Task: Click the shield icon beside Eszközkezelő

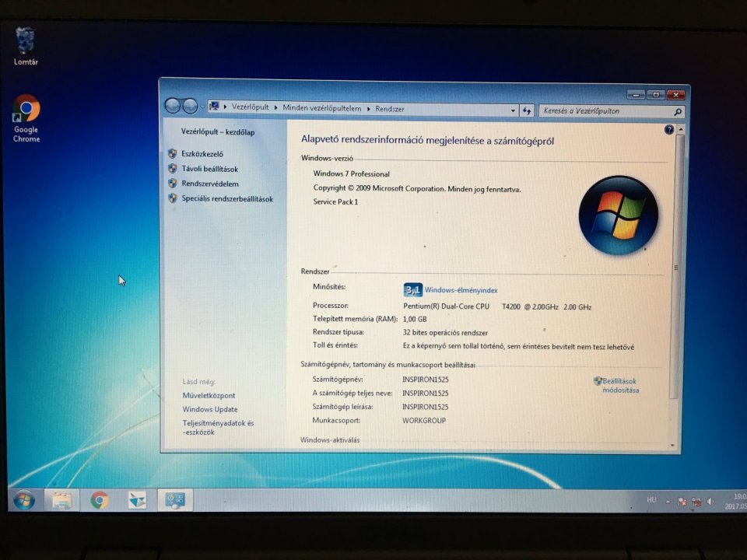Action: coord(173,153)
